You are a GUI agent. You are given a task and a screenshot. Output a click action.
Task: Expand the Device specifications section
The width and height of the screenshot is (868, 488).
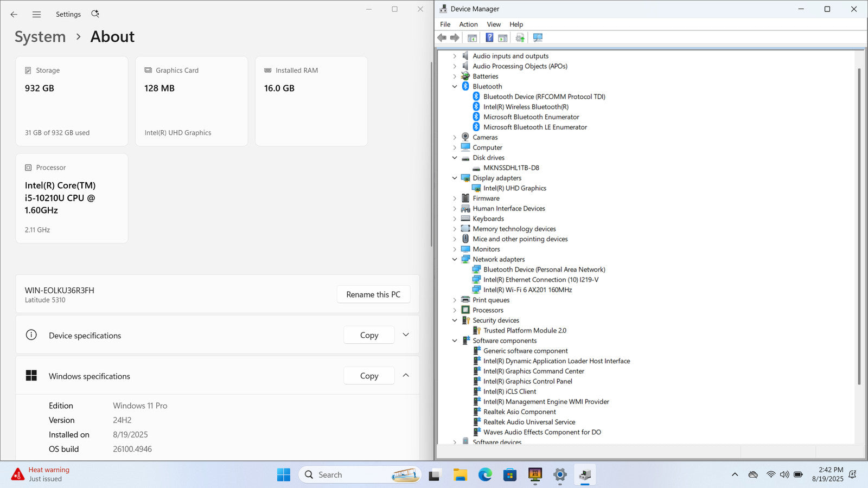tap(406, 335)
